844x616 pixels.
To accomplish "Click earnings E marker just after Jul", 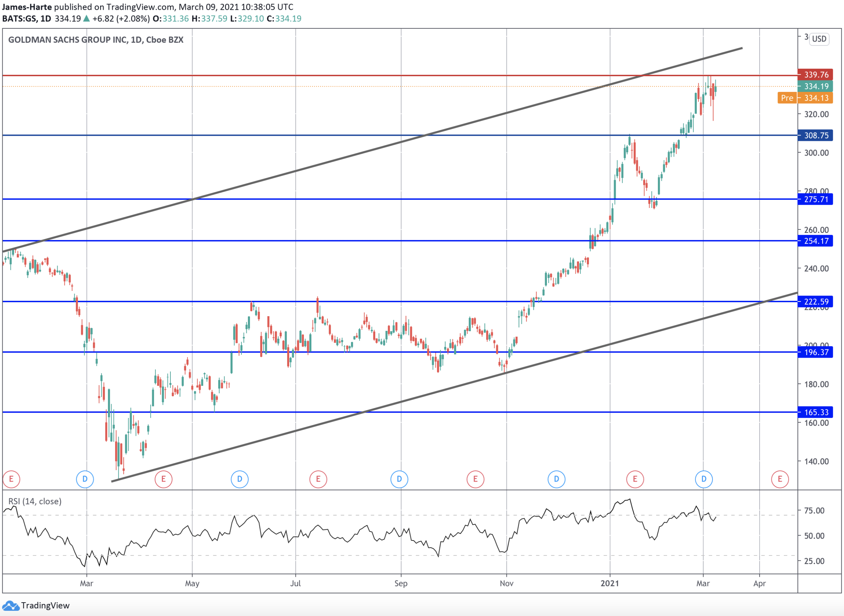I will 318,479.
